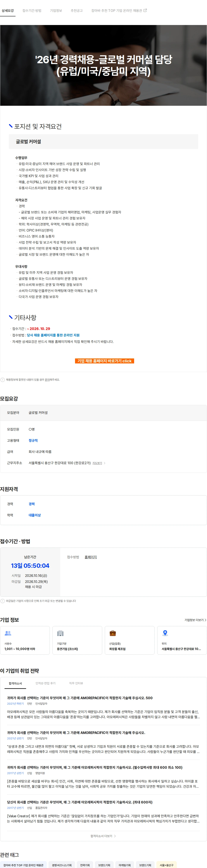This screenshot has width=207, height=868.
Task: Click the 회사 내규에 따름 salary text
Action: [40, 451]
